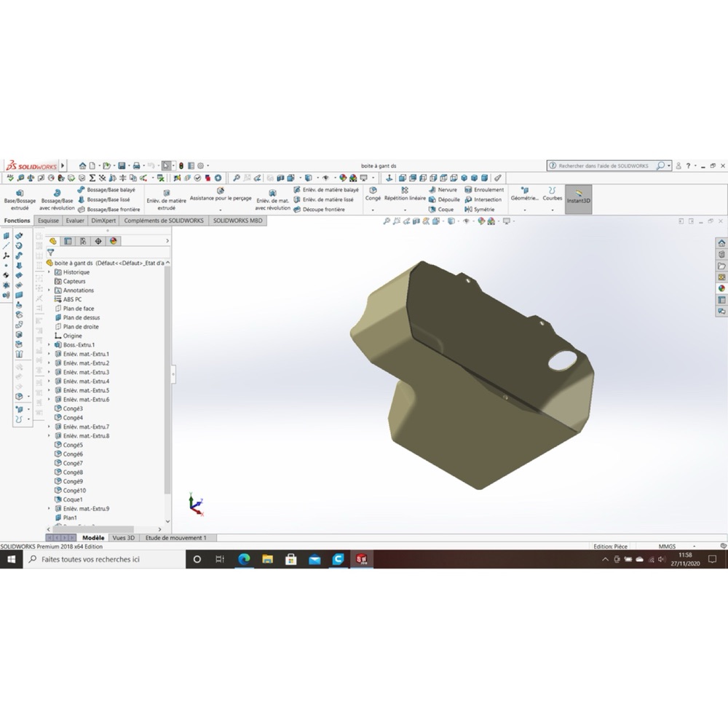Switch to the Evaluer tab
Screen dimensions: 728x728
75,221
